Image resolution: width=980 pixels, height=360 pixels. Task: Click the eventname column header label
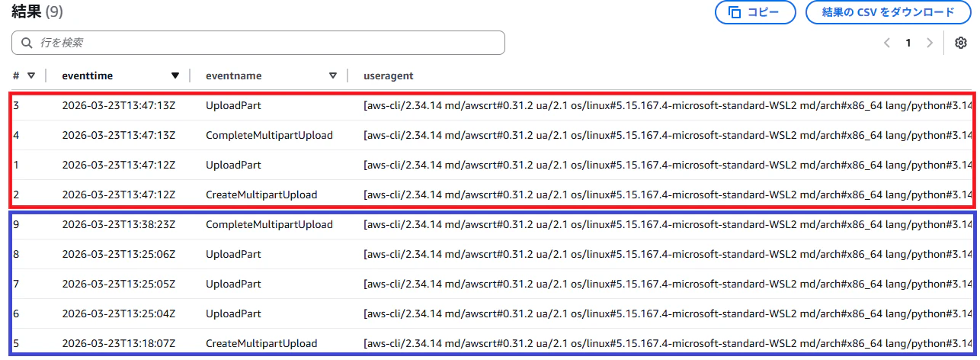click(x=234, y=76)
